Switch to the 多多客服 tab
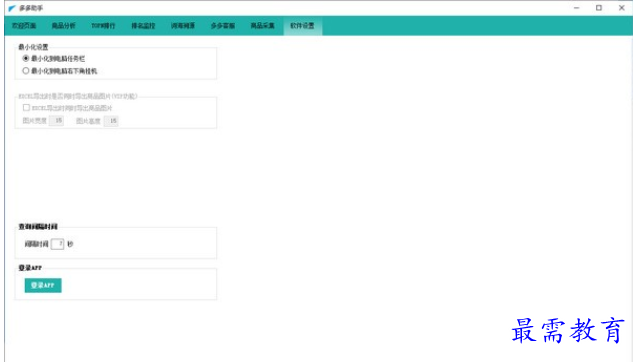Screen dimensions: 633x362 (x=223, y=26)
